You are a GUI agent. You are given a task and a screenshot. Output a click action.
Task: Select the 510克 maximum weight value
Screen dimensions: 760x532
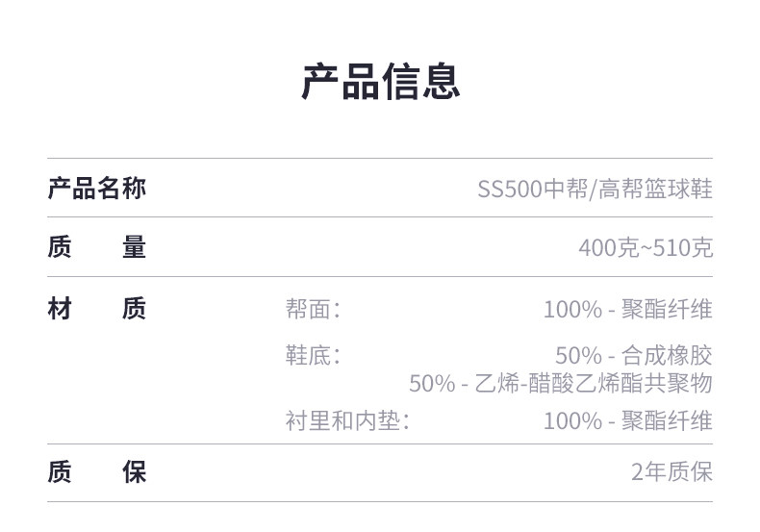click(x=683, y=248)
